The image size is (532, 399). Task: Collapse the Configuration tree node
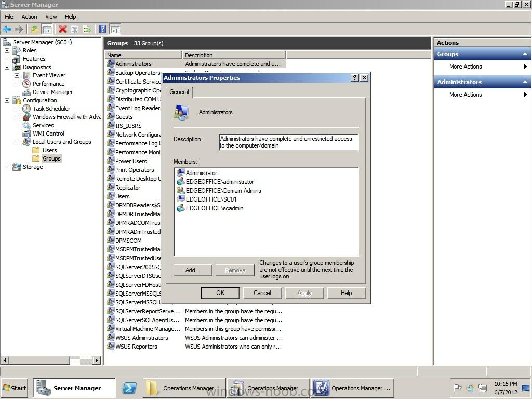point(7,100)
